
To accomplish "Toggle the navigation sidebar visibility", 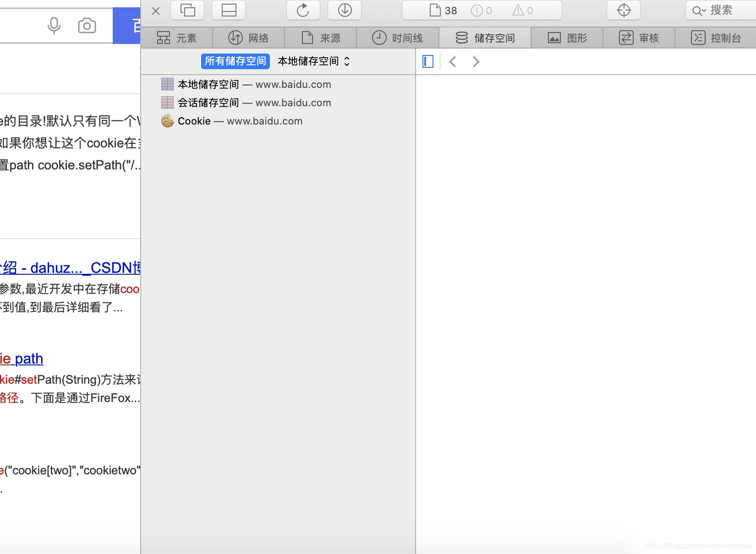I will coord(428,61).
